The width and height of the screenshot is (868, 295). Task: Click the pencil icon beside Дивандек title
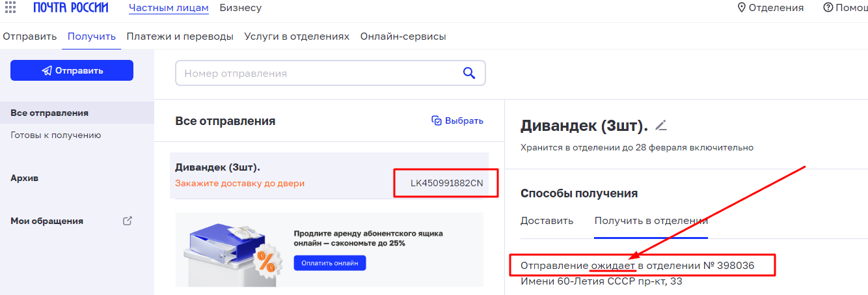[x=661, y=125]
